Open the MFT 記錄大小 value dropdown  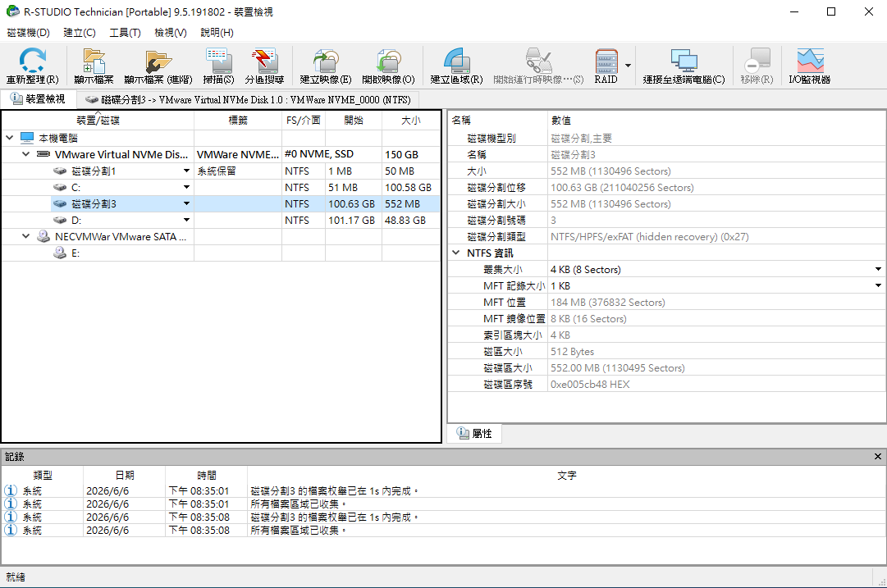[878, 286]
